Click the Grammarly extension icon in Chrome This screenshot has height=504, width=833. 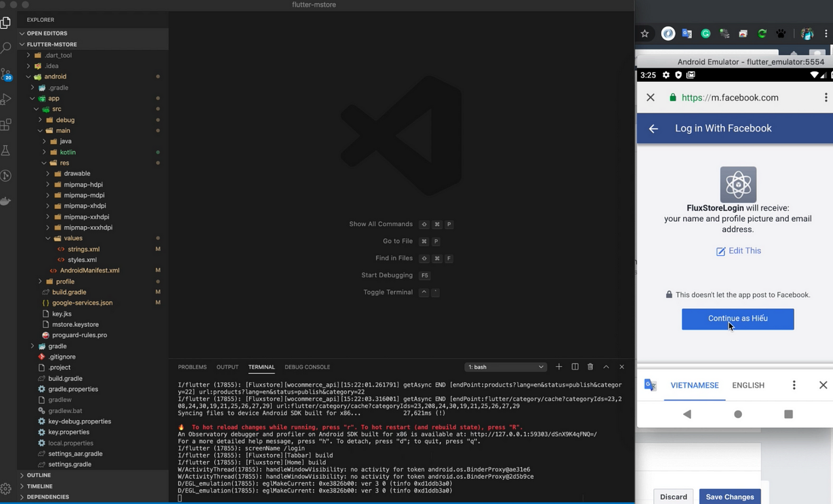point(706,34)
